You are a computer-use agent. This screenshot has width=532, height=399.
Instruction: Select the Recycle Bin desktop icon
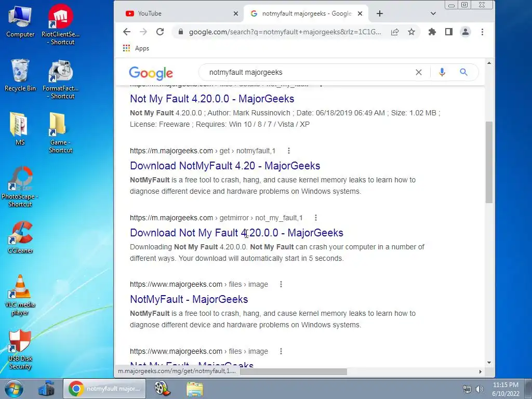(x=20, y=75)
